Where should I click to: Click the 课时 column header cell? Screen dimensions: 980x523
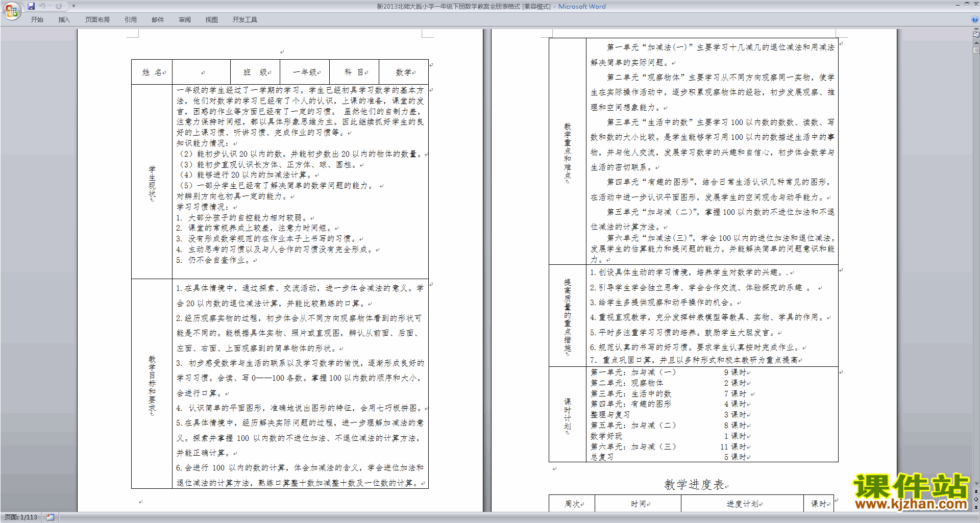(x=819, y=504)
